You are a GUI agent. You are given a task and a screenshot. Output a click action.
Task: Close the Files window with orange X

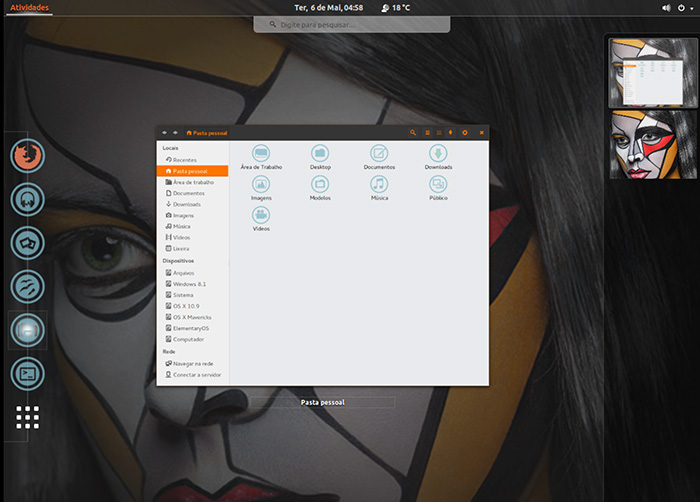coord(482,133)
